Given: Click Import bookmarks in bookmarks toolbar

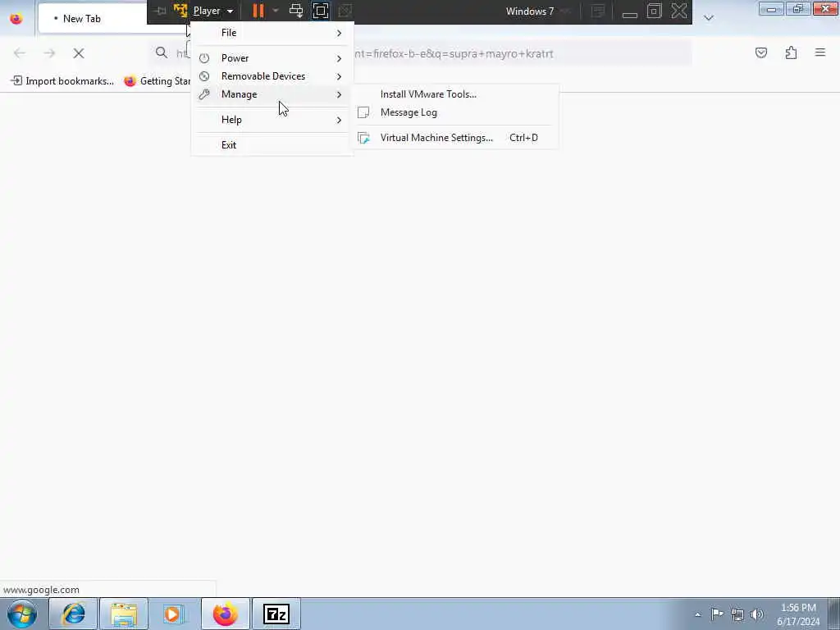Looking at the screenshot, I should pyautogui.click(x=62, y=81).
